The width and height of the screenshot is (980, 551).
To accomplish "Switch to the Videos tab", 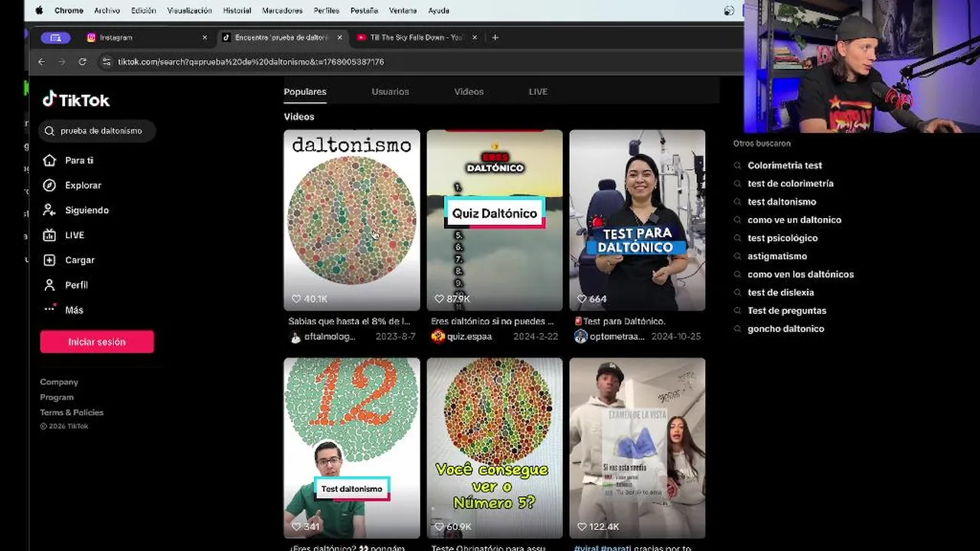I will tap(469, 92).
